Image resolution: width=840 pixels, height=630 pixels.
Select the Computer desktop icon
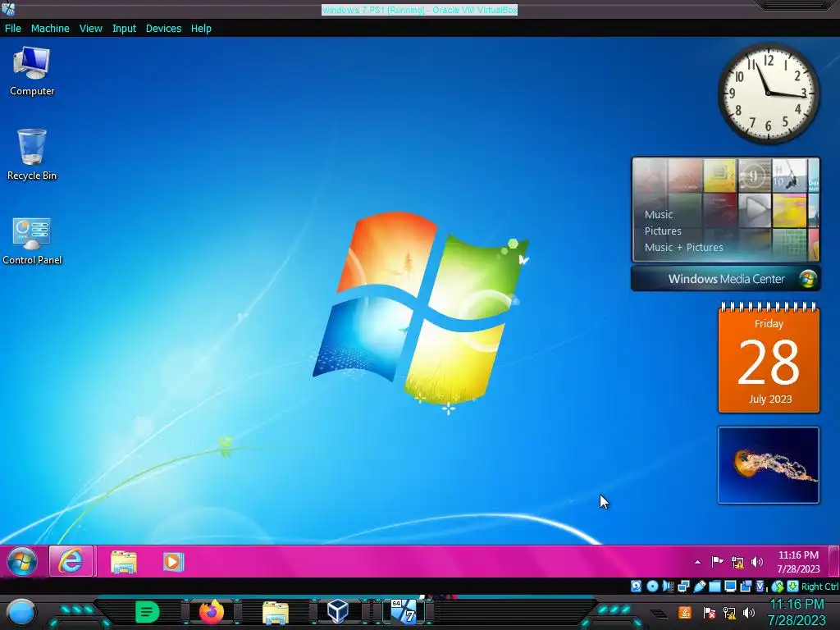pyautogui.click(x=32, y=71)
